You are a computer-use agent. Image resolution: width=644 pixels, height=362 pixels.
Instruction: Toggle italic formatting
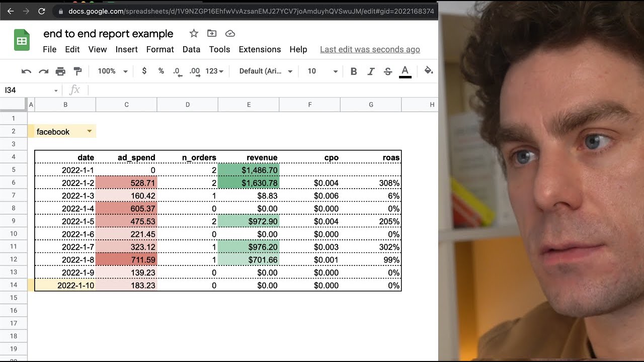pos(371,71)
